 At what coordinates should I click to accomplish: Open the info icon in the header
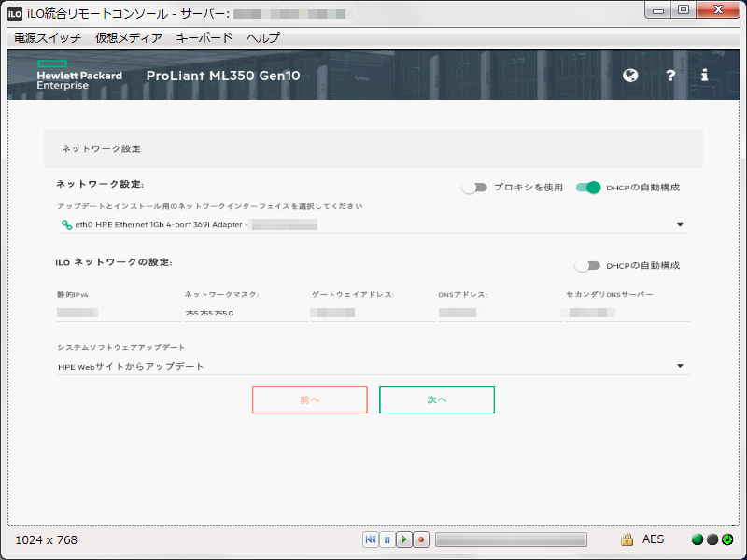[704, 76]
